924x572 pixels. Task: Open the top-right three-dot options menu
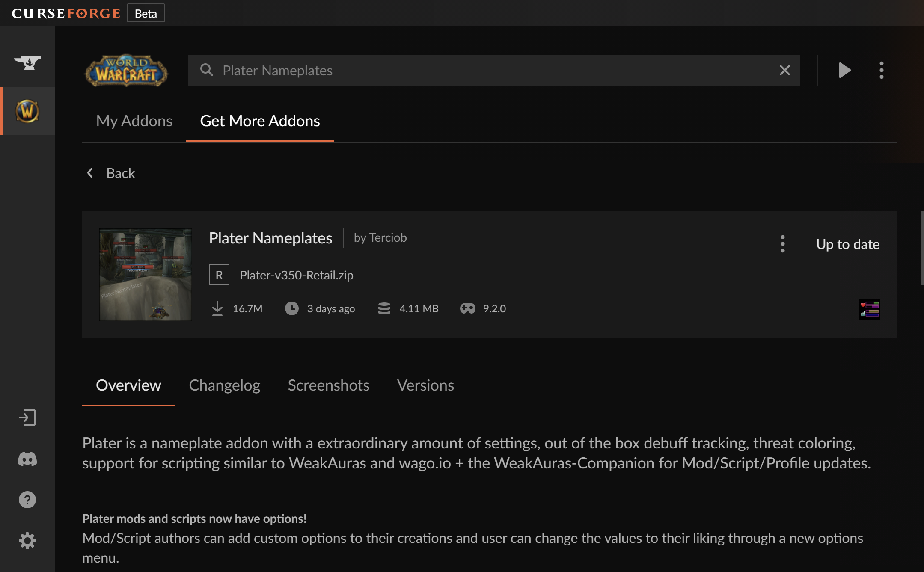coord(881,70)
